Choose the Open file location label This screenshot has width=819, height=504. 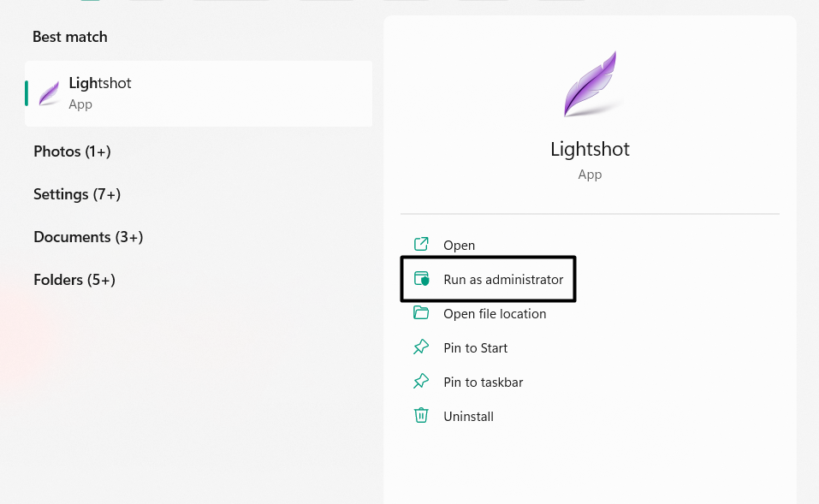tap(495, 314)
